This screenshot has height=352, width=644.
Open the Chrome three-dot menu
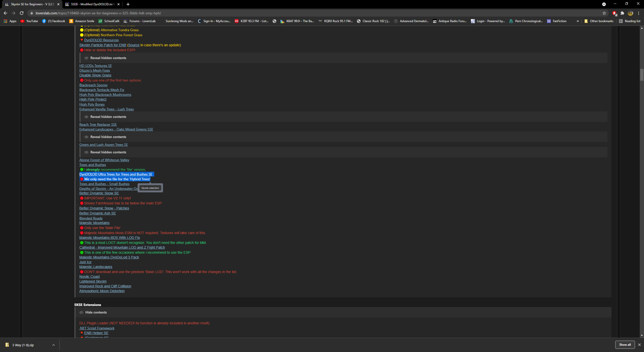tap(639, 13)
